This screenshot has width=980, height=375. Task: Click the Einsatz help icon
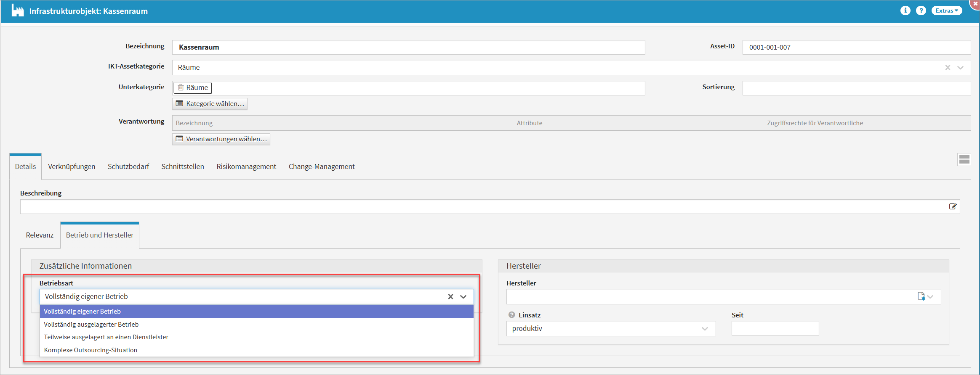511,315
